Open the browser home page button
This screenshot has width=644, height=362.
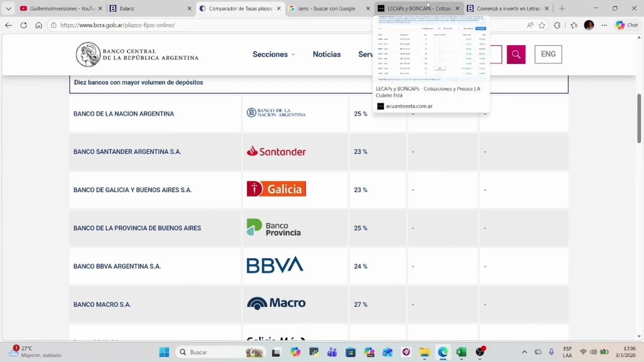tap(39, 25)
